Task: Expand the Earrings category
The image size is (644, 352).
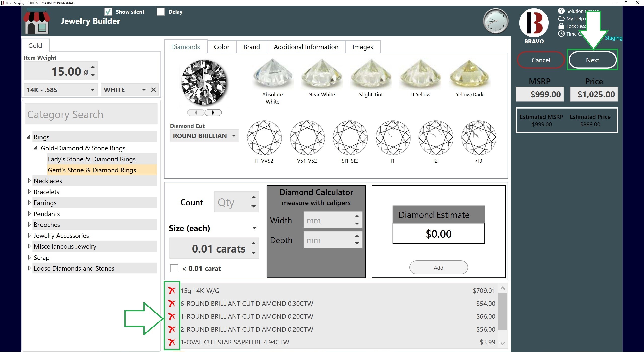Action: (29, 203)
